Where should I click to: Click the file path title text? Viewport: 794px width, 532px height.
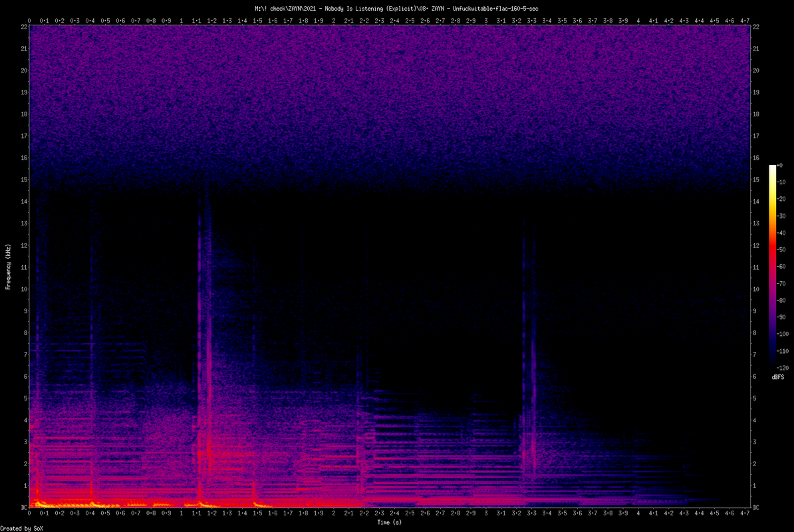(396, 9)
